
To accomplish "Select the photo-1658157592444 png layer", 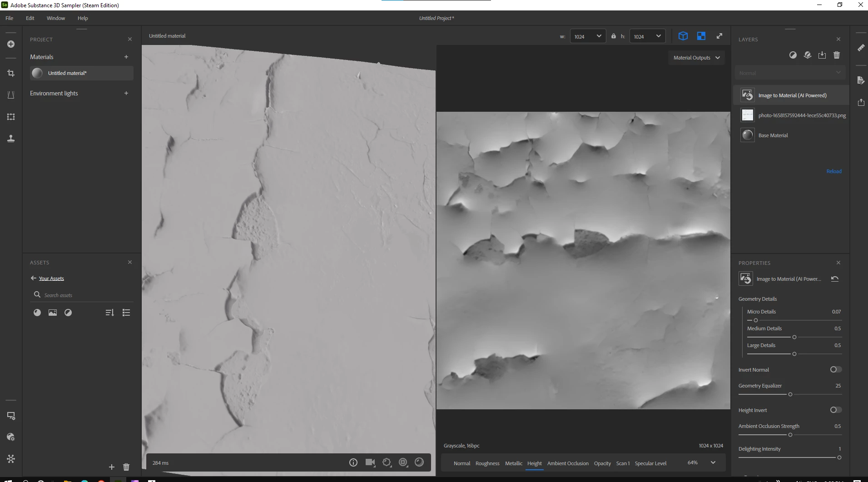I will click(x=791, y=115).
